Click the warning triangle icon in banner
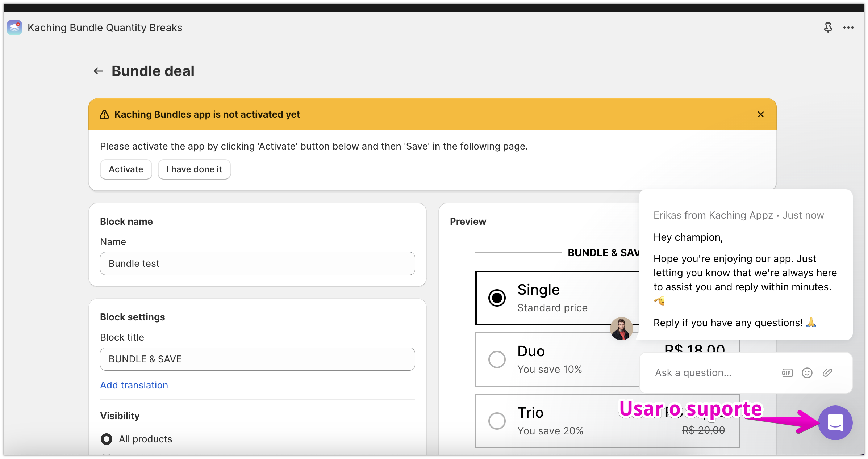Viewport: 868px width, 459px height. (x=104, y=114)
